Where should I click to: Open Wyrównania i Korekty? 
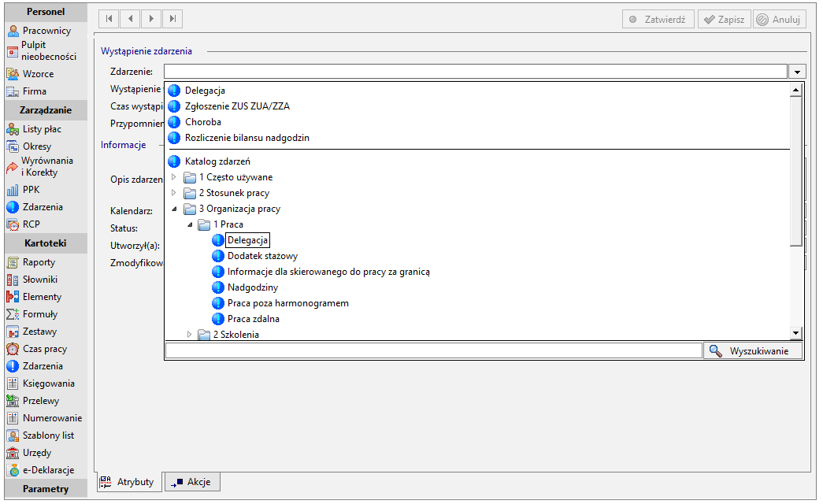46,166
